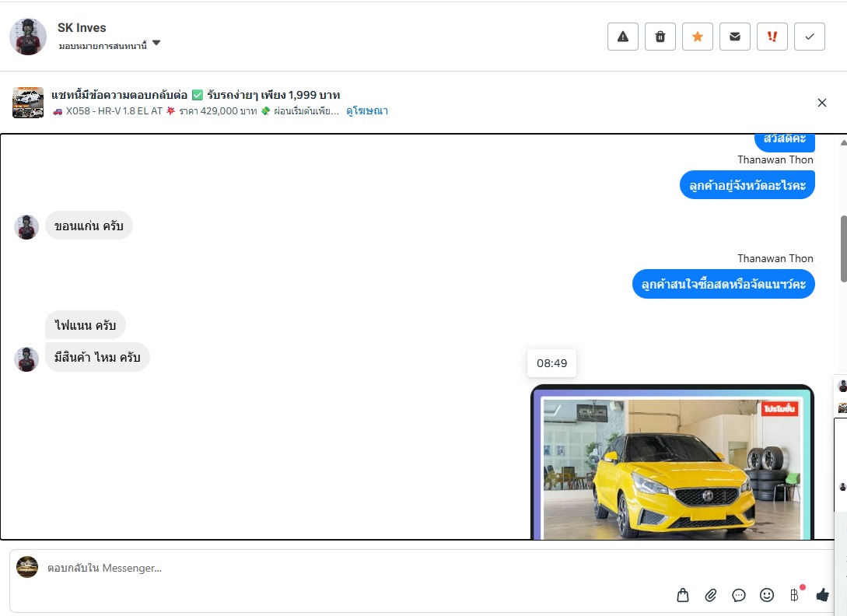The height and width of the screenshot is (616, 847).
Task: Click the spam warning triangle icon
Action: pyautogui.click(x=622, y=37)
